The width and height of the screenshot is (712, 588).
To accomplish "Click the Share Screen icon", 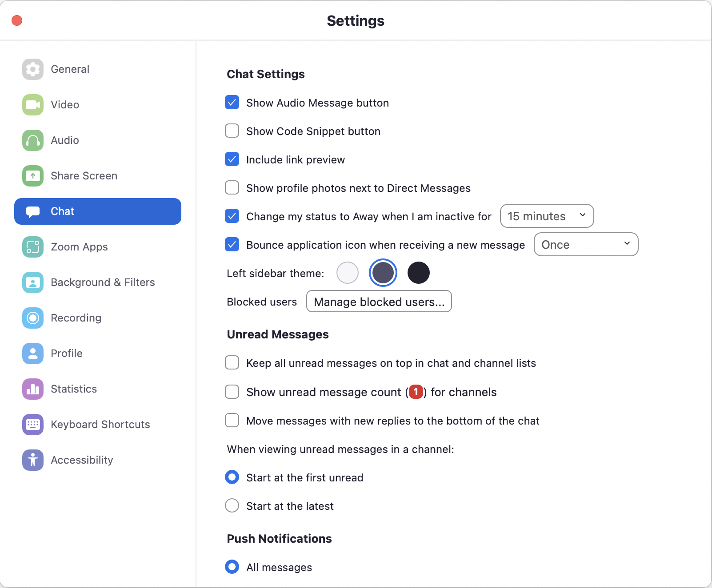I will point(33,176).
